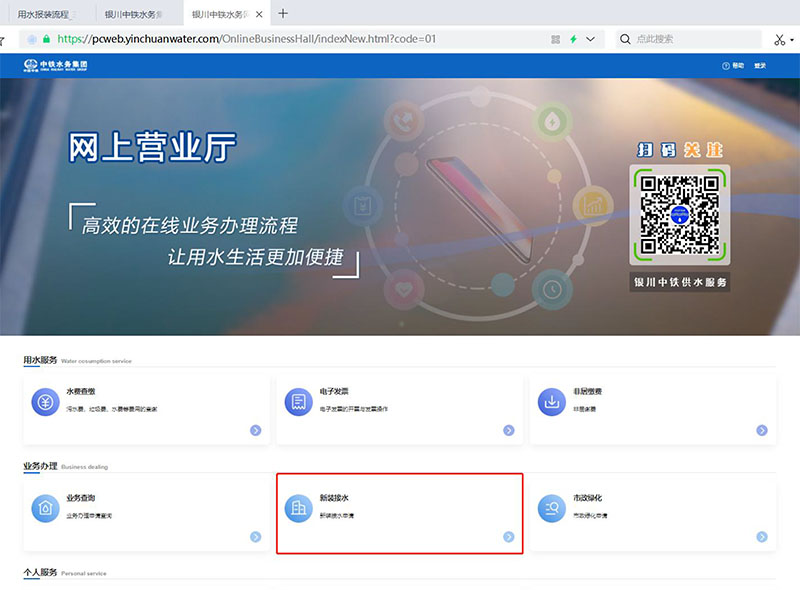The width and height of the screenshot is (800, 590).
Task: Click the 水费查缴 yuan icon
Action: pyautogui.click(x=45, y=402)
